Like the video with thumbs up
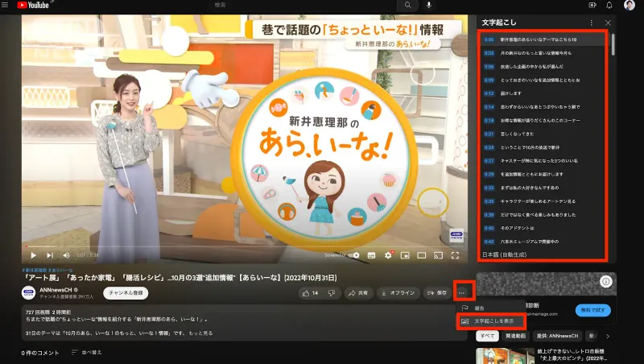This screenshot has width=644, height=364. click(310, 293)
